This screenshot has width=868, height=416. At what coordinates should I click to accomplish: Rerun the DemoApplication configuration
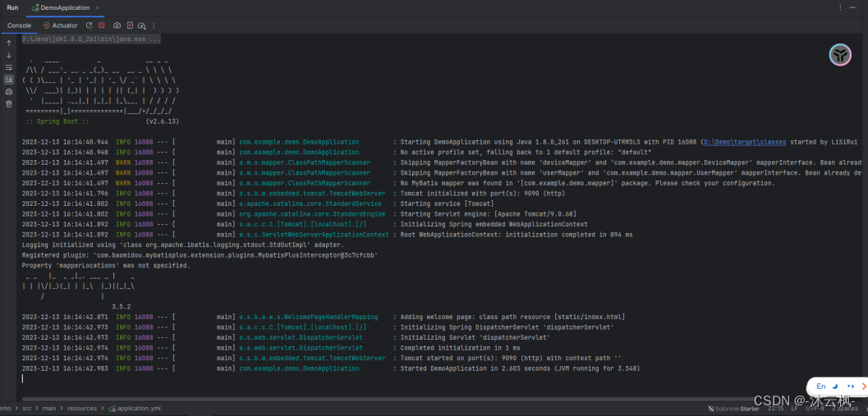point(90,25)
